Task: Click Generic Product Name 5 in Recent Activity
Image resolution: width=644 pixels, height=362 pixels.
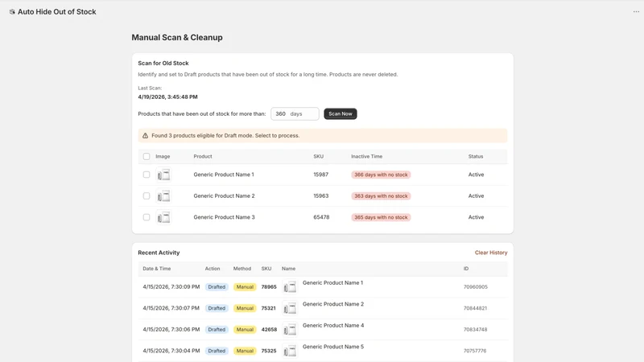Action: click(x=333, y=347)
